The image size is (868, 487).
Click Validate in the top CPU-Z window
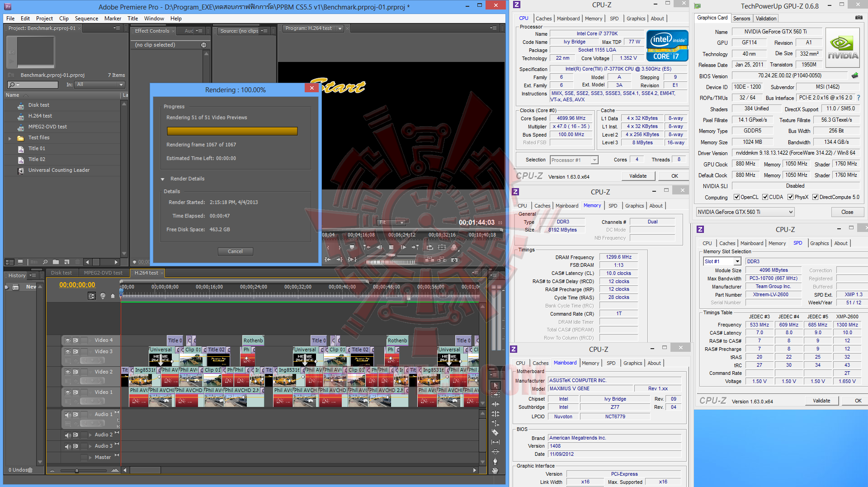click(x=638, y=176)
